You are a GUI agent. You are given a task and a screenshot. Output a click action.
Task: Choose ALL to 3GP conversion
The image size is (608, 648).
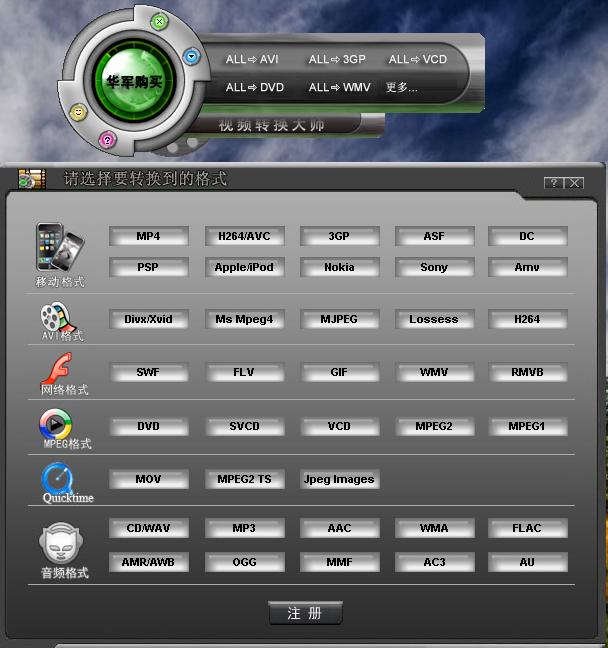[x=337, y=60]
